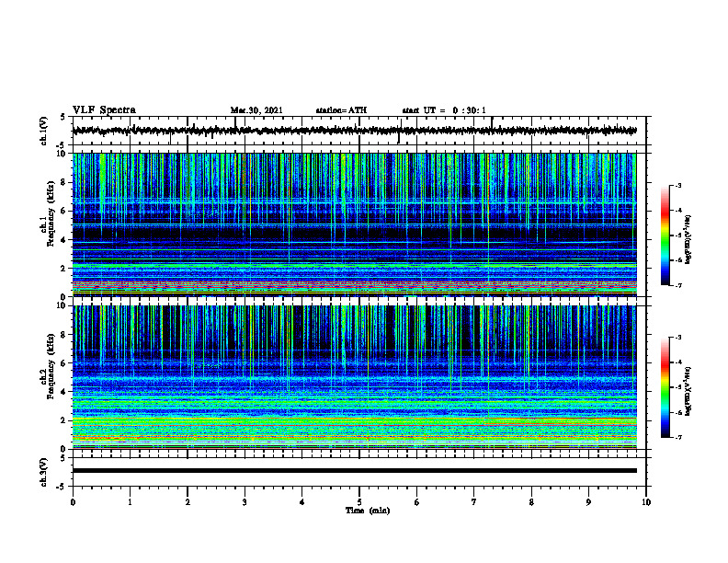Click the ch.2 colorbar log(PSD) label

(x=688, y=391)
